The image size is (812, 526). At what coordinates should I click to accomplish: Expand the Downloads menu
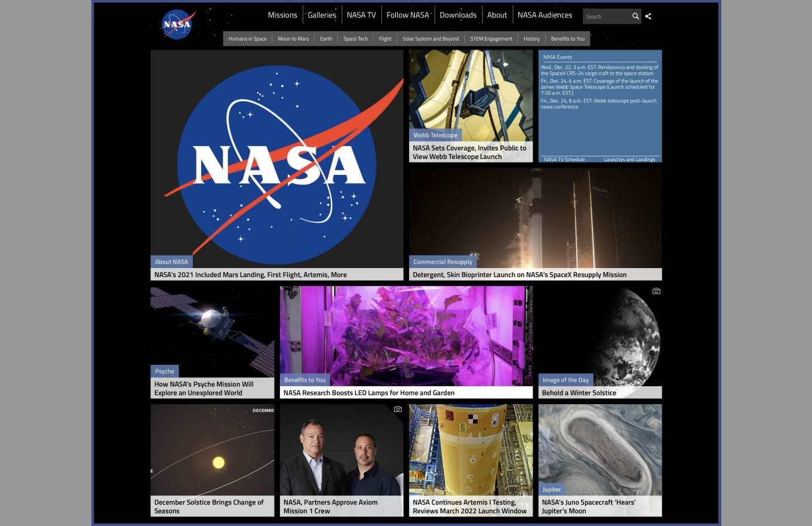pos(458,16)
